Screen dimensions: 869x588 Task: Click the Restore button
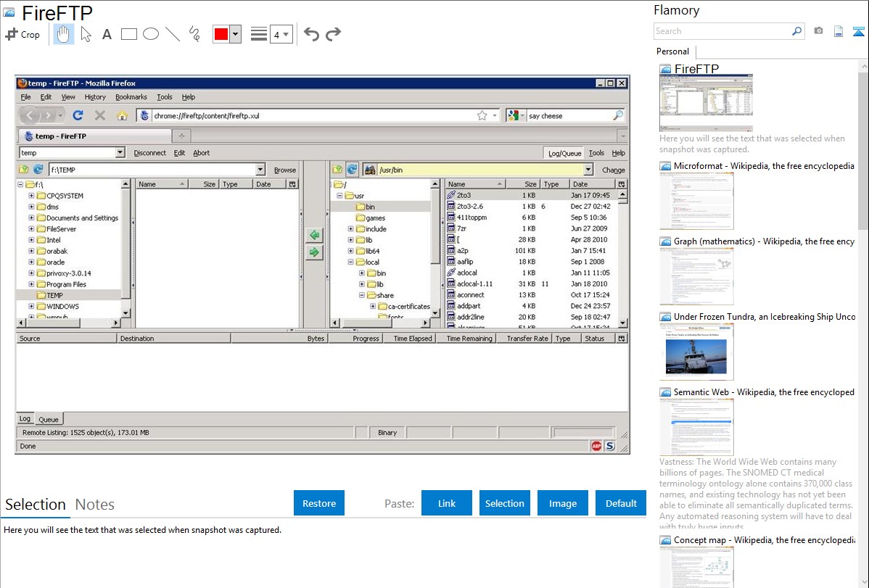(x=319, y=503)
